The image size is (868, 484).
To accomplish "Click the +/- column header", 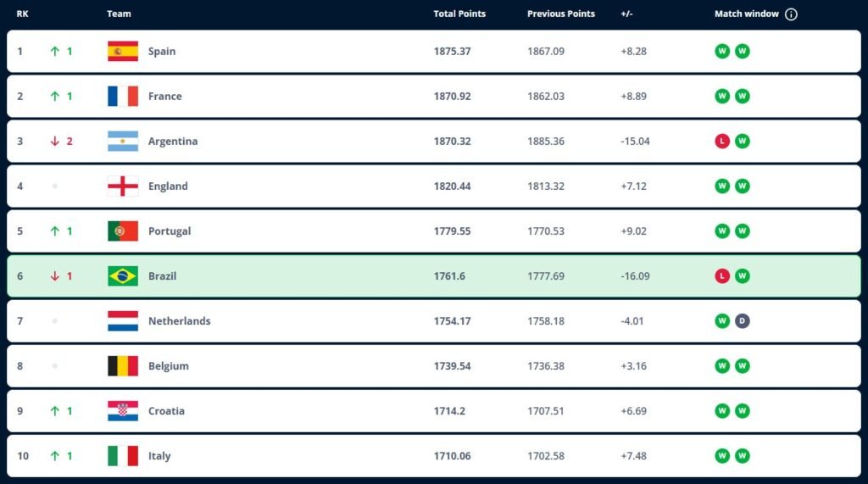I will click(627, 14).
